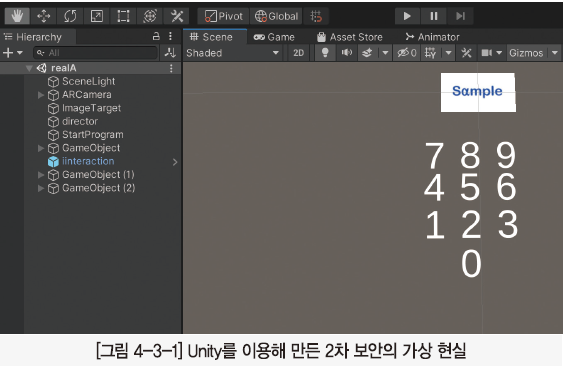The width and height of the screenshot is (566, 368).
Task: Open realA scene options menu
Action: tap(171, 68)
